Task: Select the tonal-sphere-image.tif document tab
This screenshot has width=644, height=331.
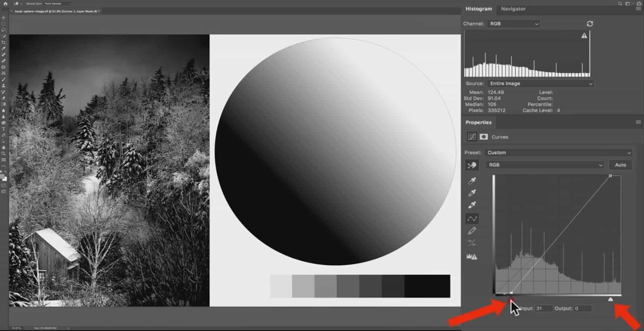Action: coord(57,11)
